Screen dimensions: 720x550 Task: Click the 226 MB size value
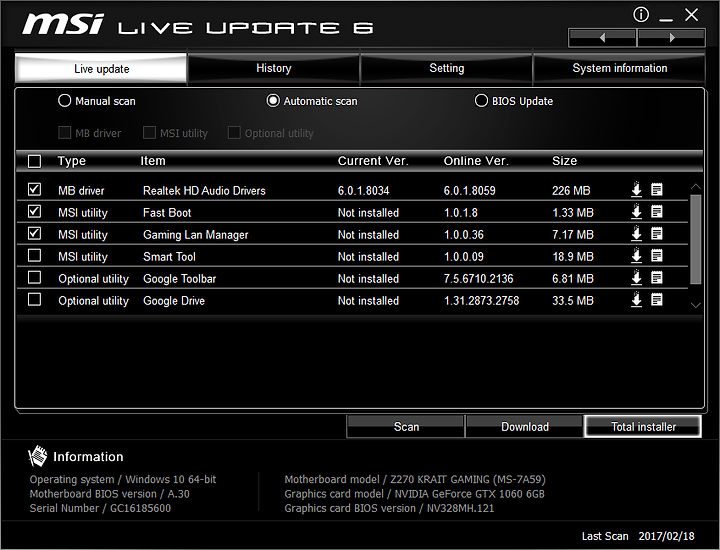[571, 191]
